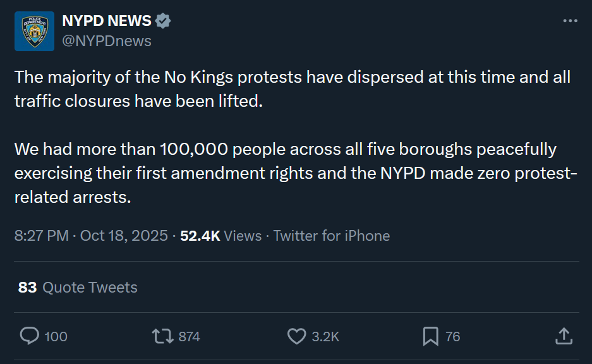Click the bookmark count 76
The height and width of the screenshot is (364, 592).
452,337
